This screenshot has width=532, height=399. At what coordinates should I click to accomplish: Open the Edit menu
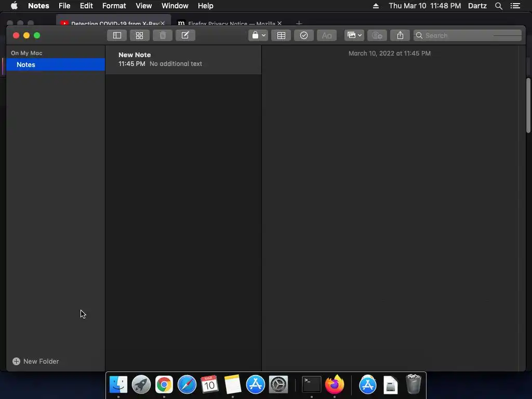86,6
